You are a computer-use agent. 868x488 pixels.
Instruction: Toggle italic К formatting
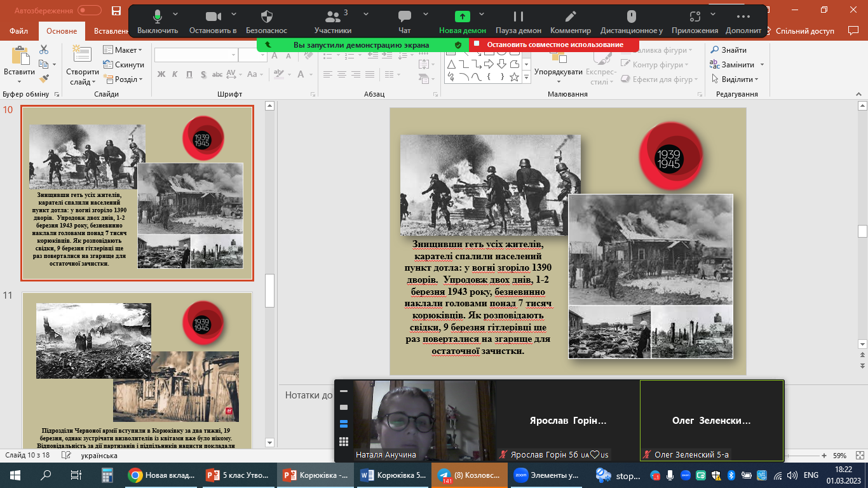click(175, 74)
